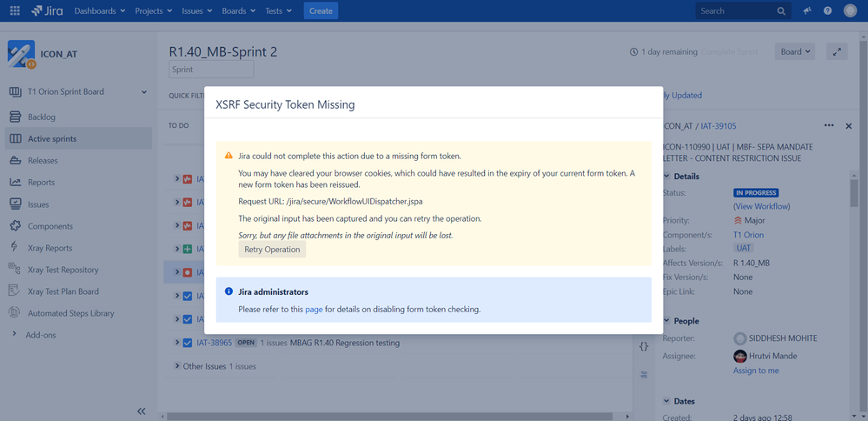868x421 pixels.
Task: Click the green plus issue type icon
Action: pos(187,250)
